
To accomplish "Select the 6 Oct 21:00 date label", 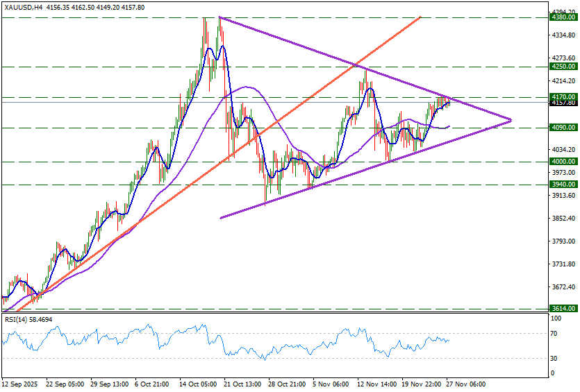I will pos(151,384).
